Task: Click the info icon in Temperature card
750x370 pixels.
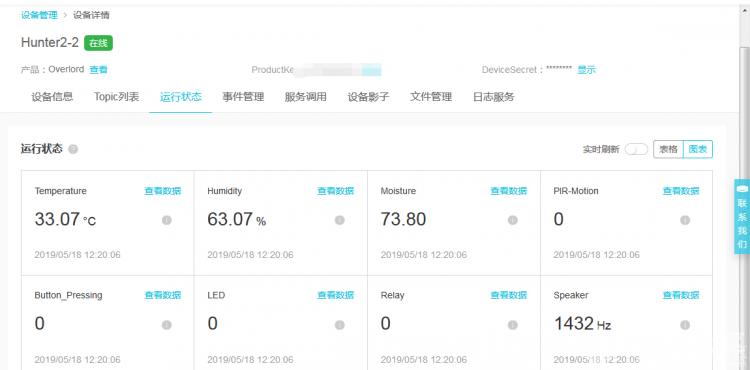Action: click(x=166, y=220)
